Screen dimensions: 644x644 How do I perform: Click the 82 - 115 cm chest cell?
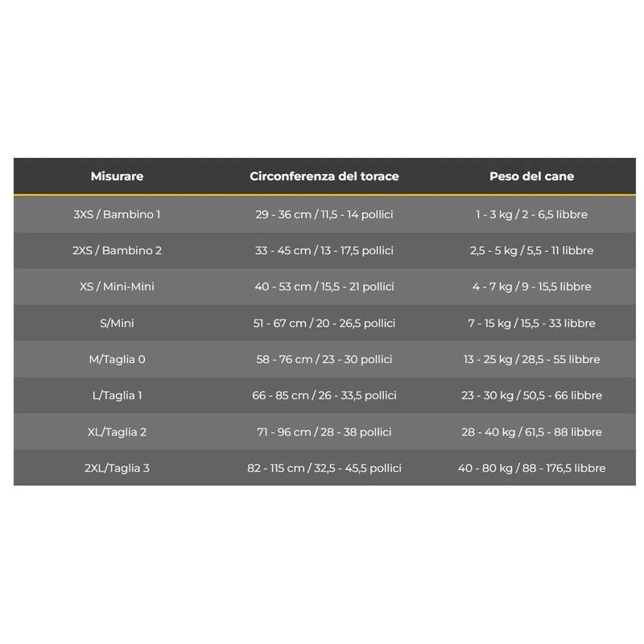[324, 468]
